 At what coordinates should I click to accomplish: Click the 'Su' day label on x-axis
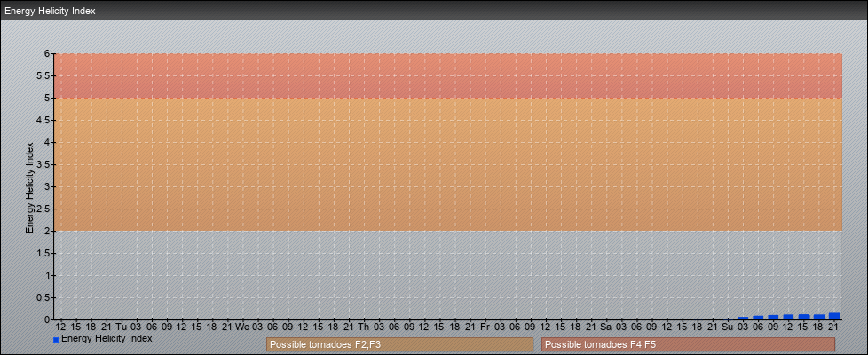[x=728, y=327]
